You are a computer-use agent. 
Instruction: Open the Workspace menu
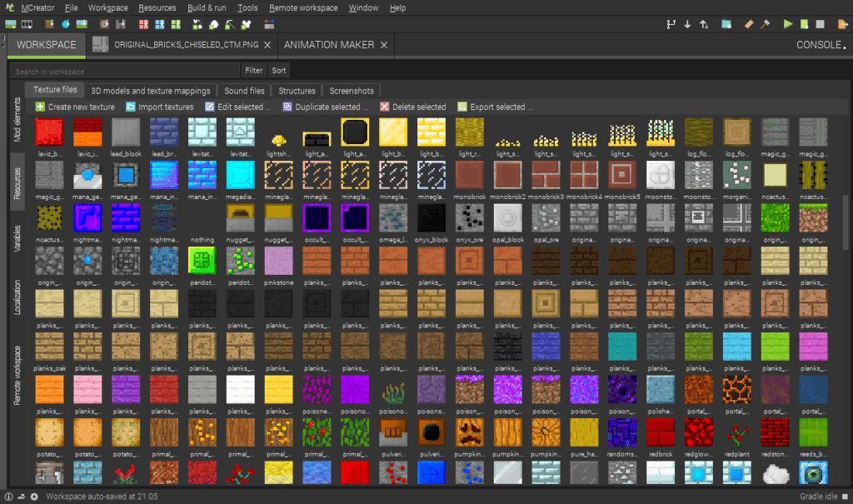click(x=108, y=7)
